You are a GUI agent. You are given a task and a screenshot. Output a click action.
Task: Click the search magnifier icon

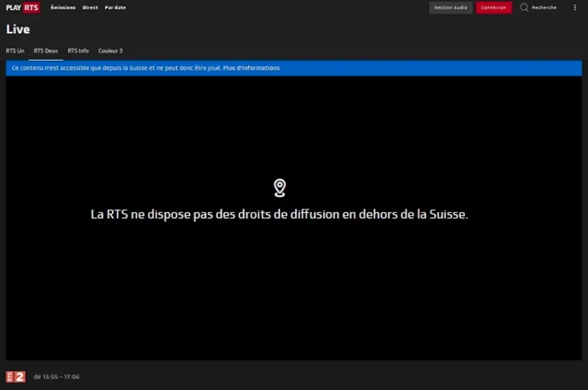coord(524,8)
